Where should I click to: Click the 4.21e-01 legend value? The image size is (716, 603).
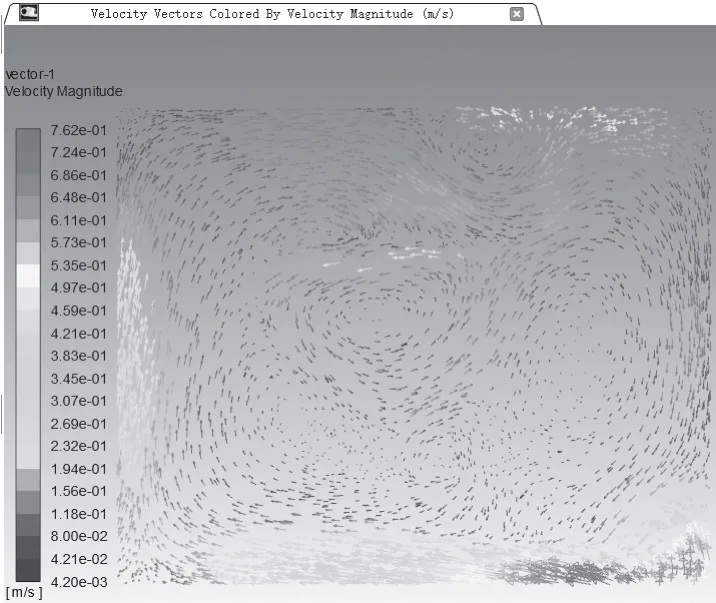point(79,334)
